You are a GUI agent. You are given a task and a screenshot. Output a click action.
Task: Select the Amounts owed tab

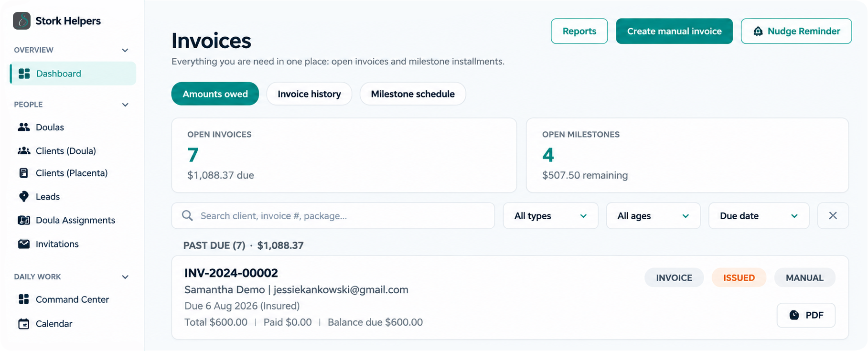click(215, 94)
